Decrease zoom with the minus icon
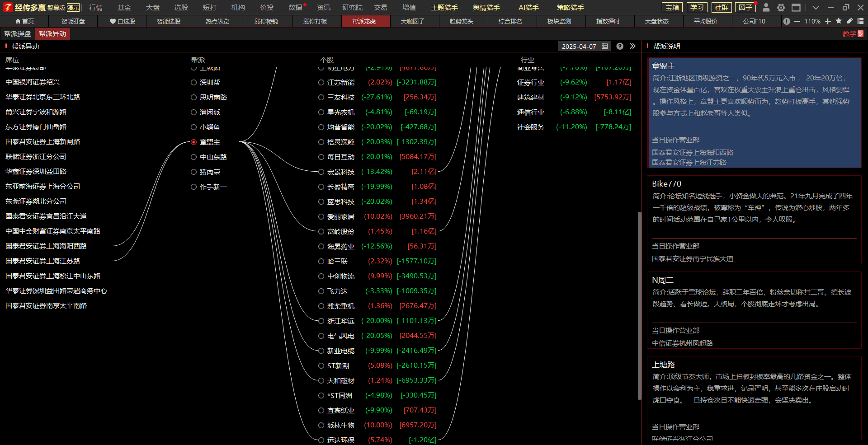The image size is (868, 445). click(x=797, y=21)
